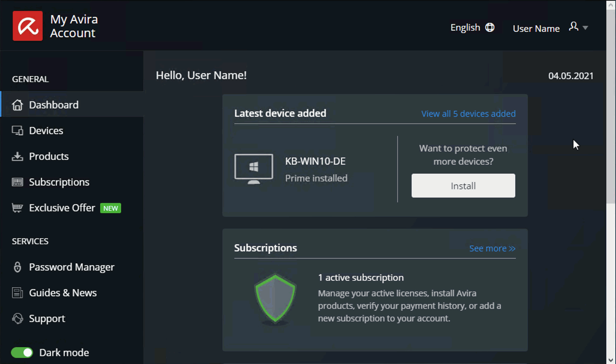Open Exclusive Offer in sidebar
616x364 pixels.
click(72, 208)
